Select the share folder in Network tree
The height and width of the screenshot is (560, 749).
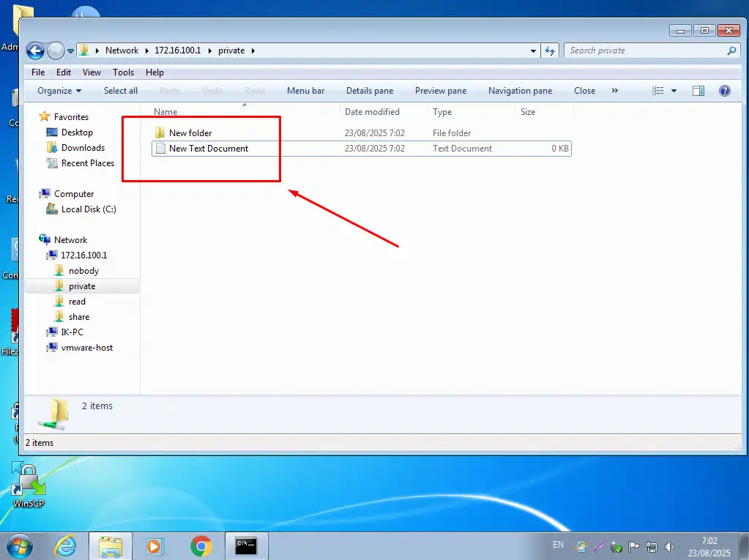(78, 317)
